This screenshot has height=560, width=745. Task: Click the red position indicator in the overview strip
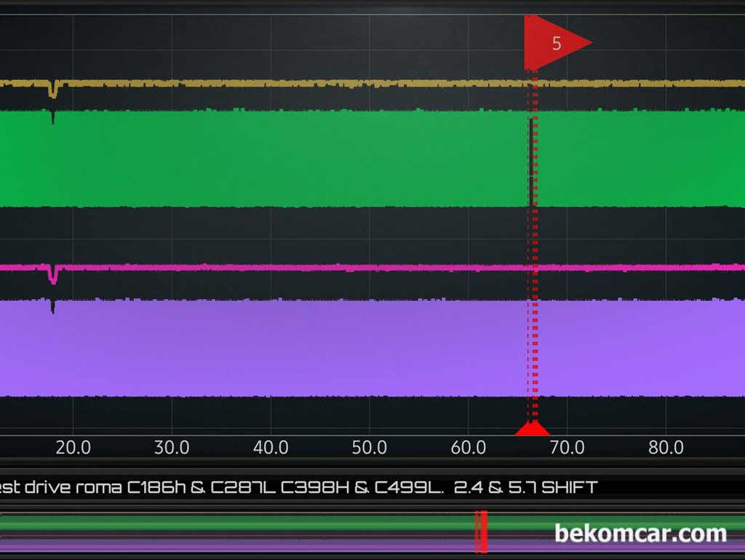tap(482, 532)
